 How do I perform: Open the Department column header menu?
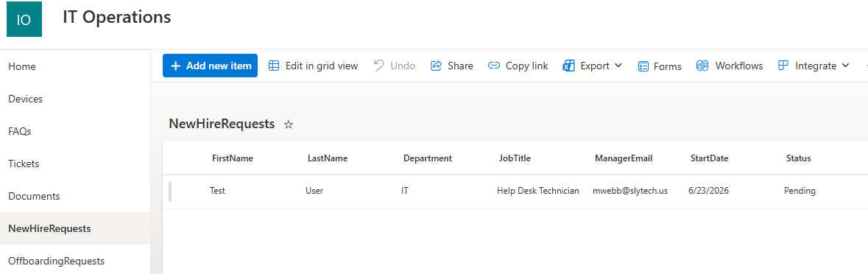tap(428, 158)
